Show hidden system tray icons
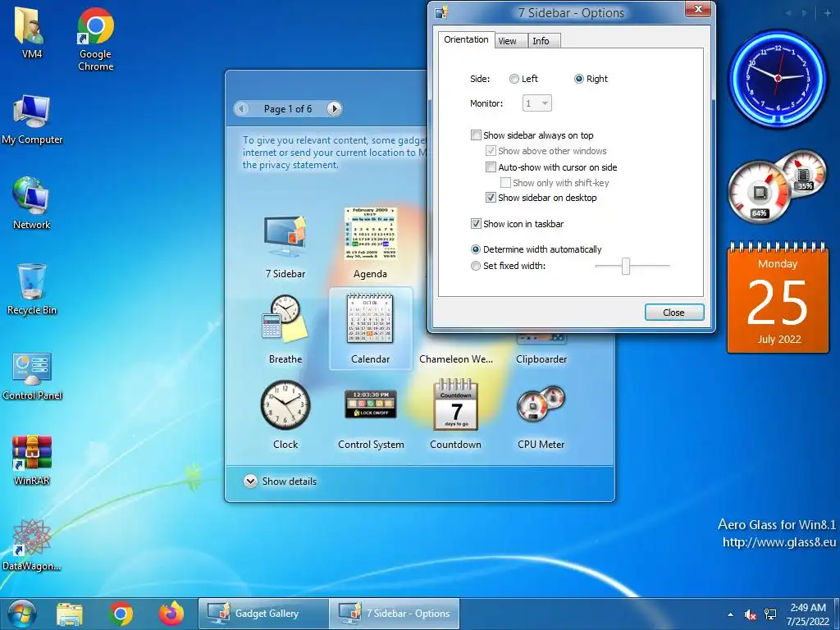840x630 pixels. [730, 614]
